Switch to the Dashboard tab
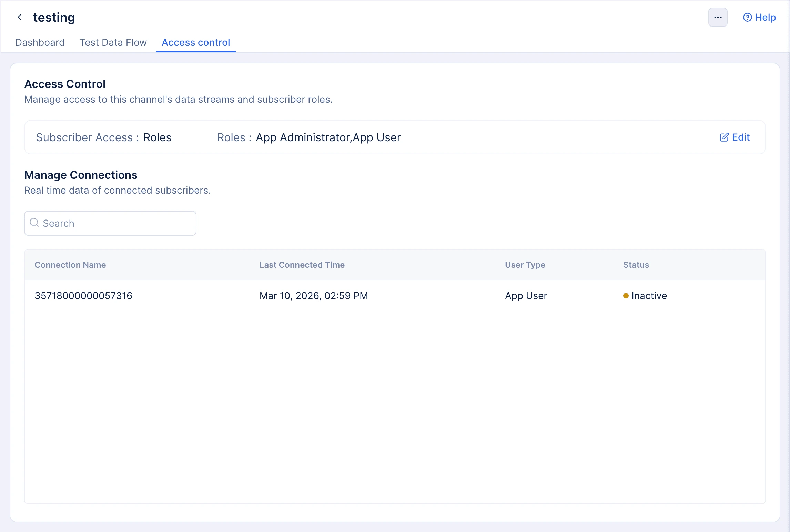Image resolution: width=790 pixels, height=532 pixels. click(x=40, y=42)
